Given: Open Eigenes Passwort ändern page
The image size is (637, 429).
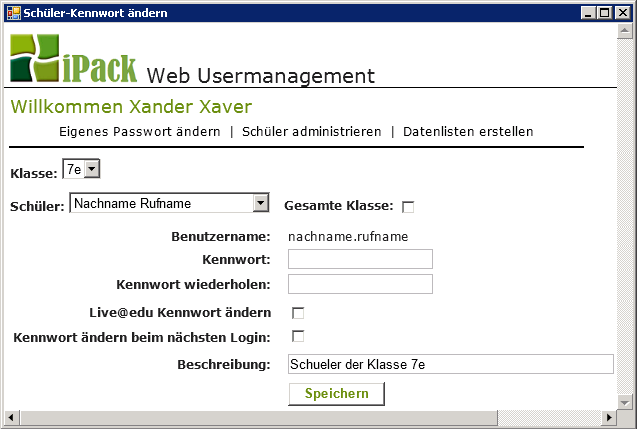Looking at the screenshot, I should tap(140, 132).
